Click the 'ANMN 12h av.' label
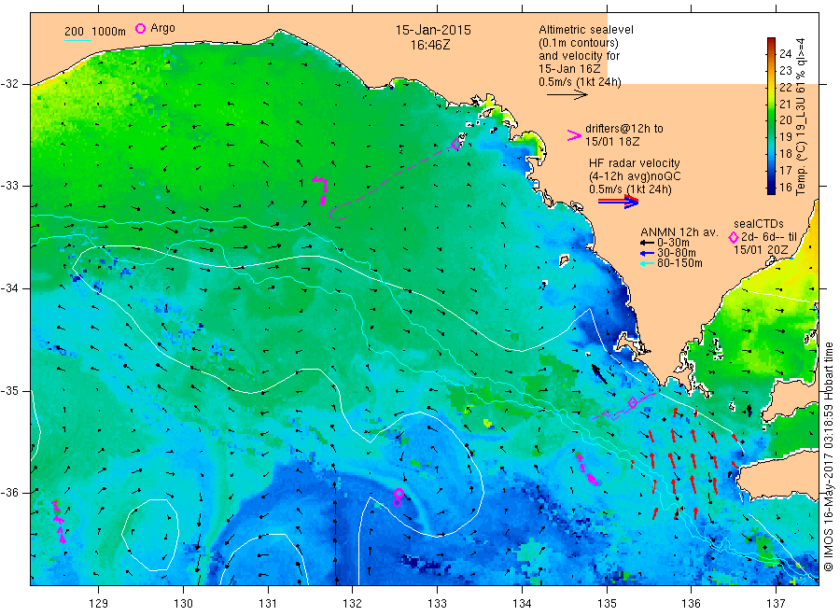The width and height of the screenshot is (840, 616). [679, 232]
